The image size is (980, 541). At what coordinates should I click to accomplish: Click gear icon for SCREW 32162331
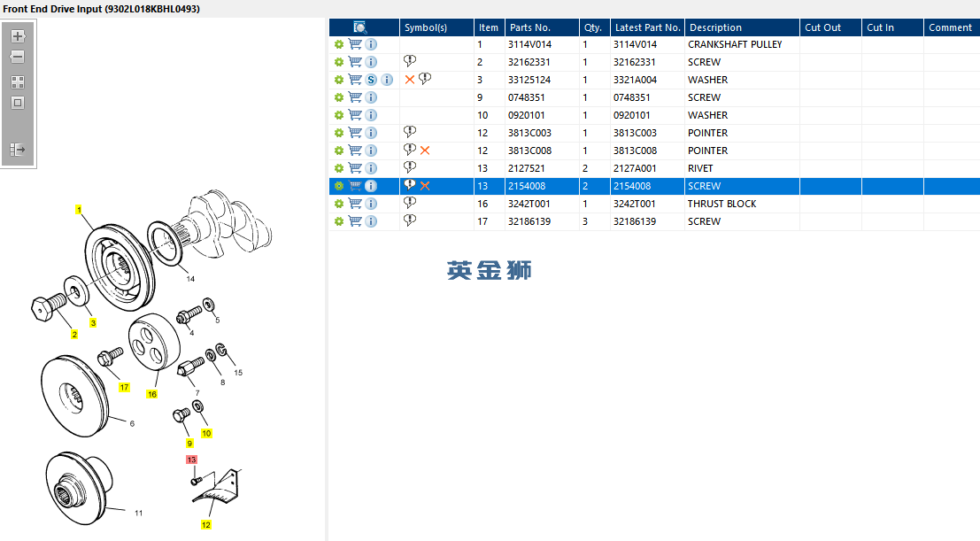point(339,62)
